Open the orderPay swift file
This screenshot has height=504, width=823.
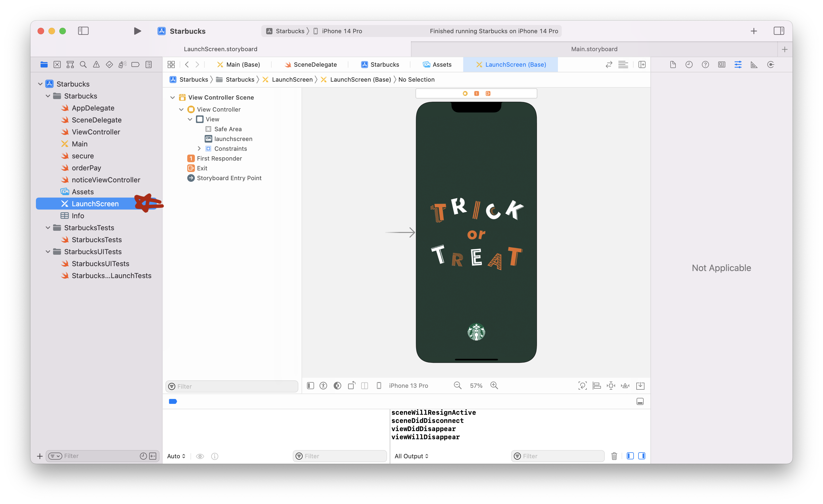pos(86,168)
